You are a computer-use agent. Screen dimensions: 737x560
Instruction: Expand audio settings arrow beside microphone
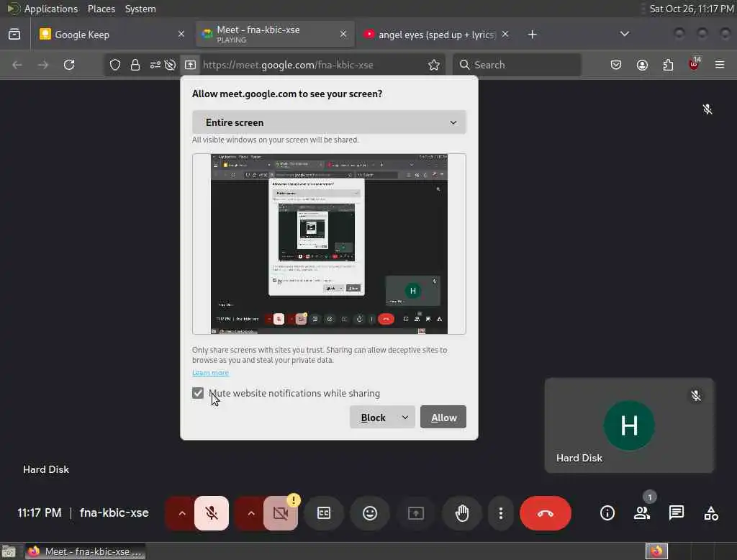tap(182, 513)
